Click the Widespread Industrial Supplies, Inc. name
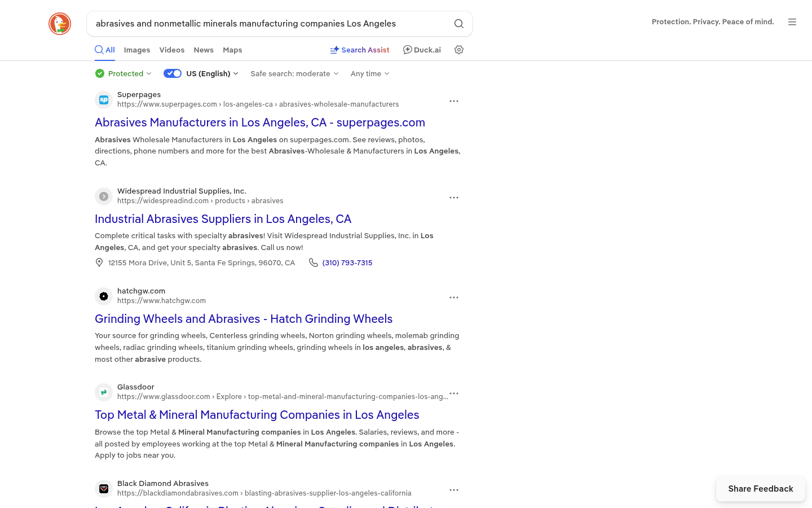 tap(182, 191)
